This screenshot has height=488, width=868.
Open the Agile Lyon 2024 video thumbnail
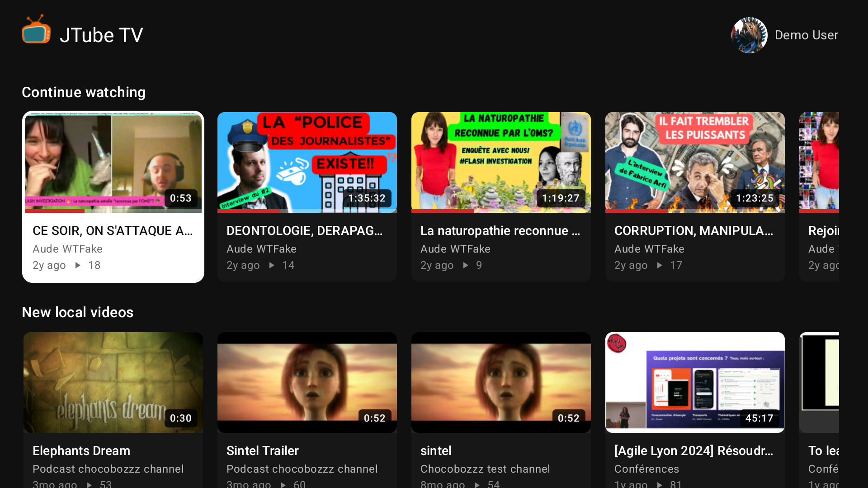tap(695, 382)
